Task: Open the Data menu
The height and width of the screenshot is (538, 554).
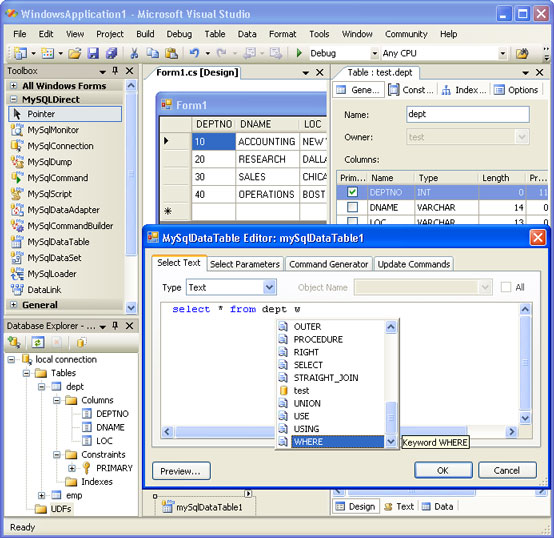Action: point(247,34)
